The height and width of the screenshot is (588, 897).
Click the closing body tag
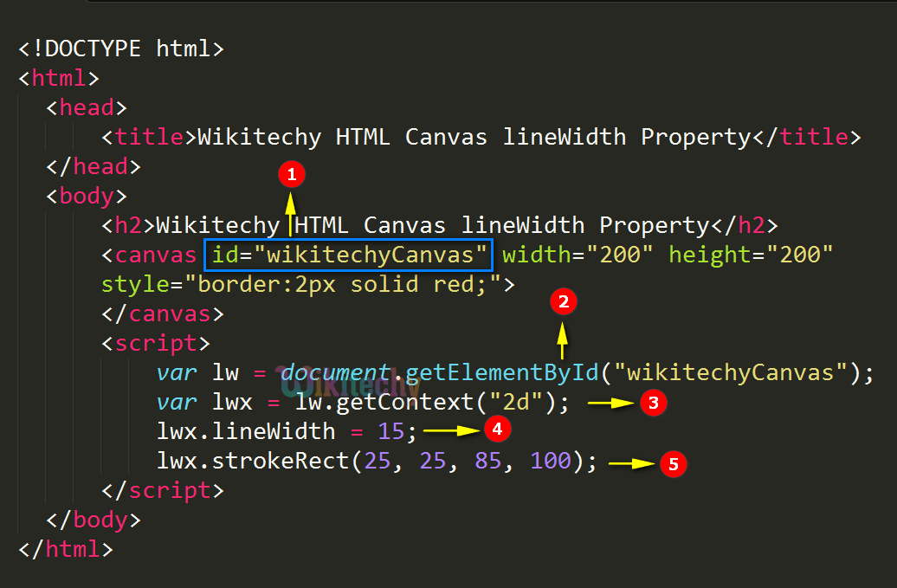tap(95, 520)
